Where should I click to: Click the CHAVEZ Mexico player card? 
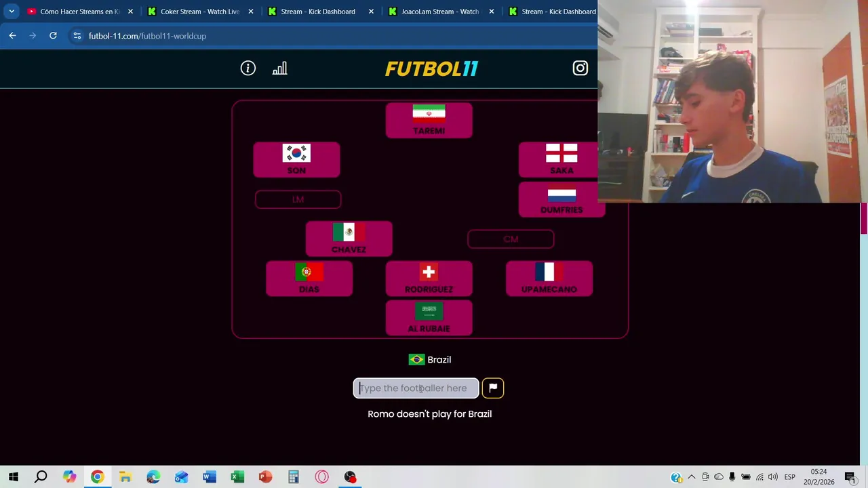tap(349, 239)
